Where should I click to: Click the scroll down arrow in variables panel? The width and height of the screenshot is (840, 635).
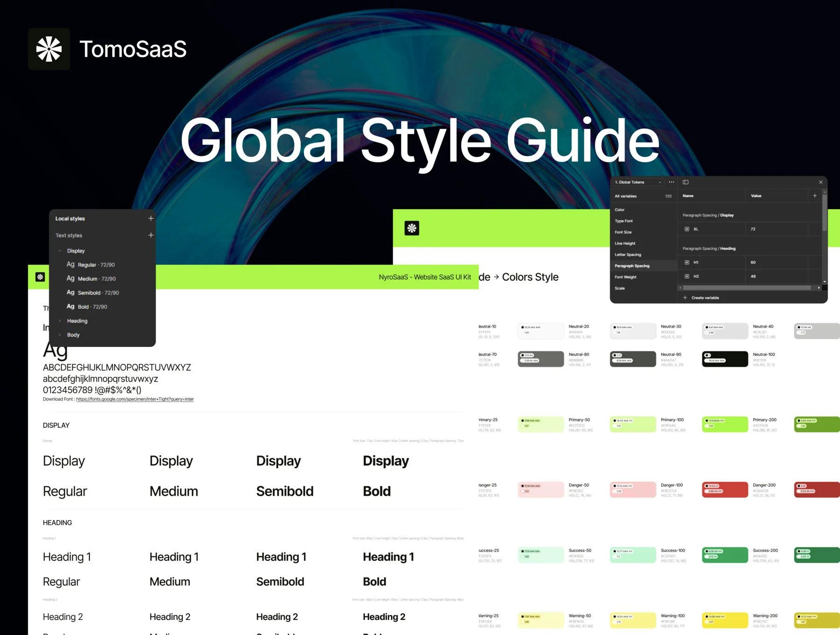point(825,282)
